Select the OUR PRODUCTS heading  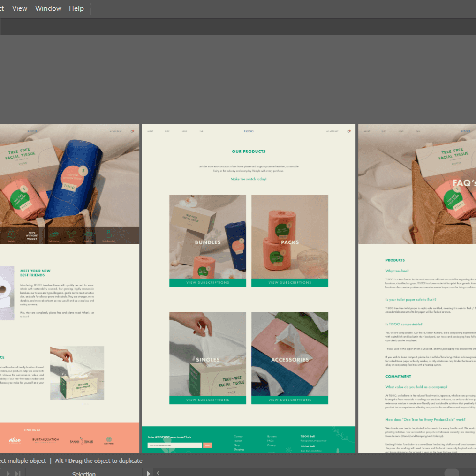coord(249,151)
